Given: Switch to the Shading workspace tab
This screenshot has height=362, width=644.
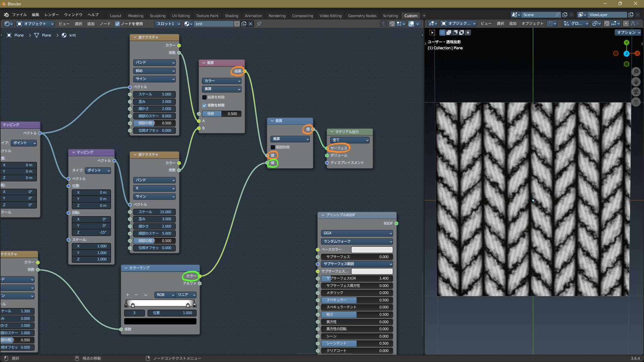Looking at the screenshot, I should click(x=231, y=16).
